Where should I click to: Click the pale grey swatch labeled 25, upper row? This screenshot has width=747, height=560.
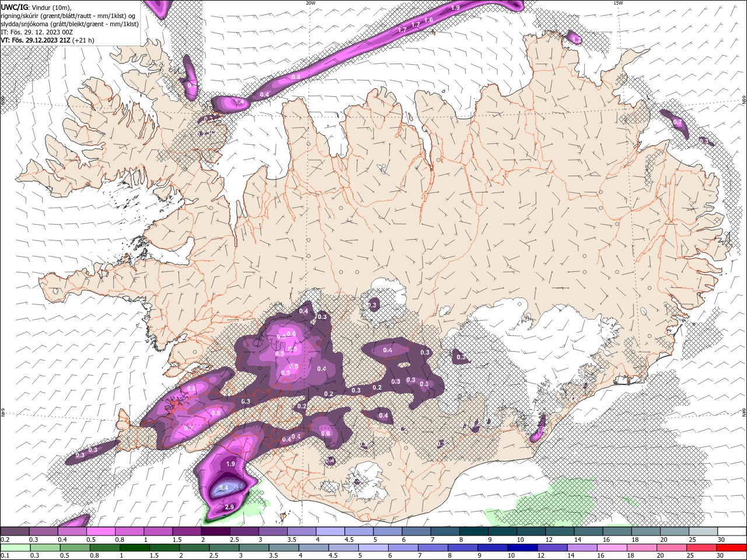click(703, 531)
